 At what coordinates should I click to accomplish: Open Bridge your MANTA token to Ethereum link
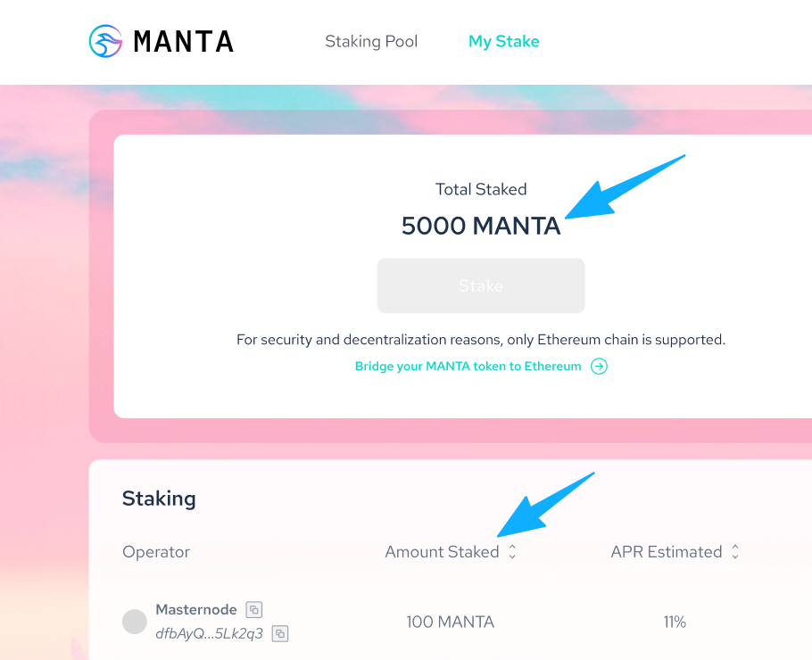tap(468, 367)
